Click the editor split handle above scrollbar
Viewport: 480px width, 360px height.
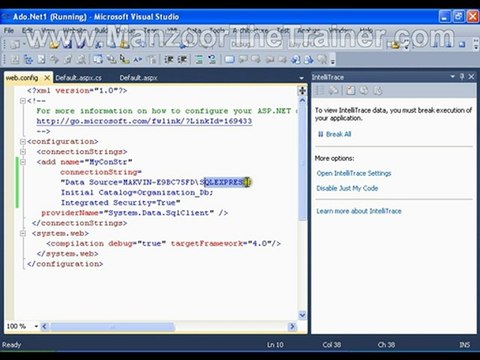302,90
